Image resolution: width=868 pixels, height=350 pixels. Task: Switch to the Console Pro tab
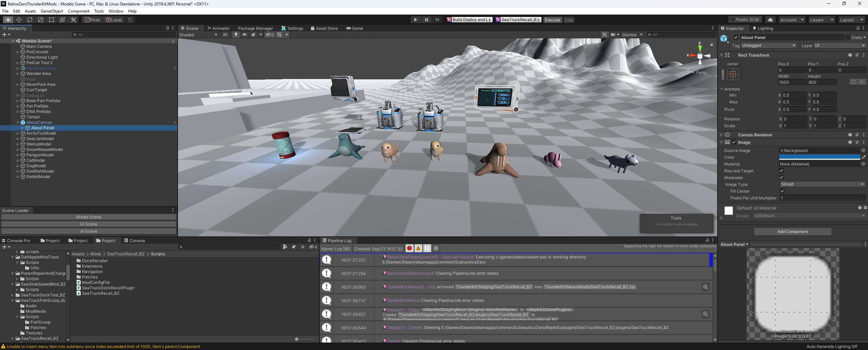16,240
